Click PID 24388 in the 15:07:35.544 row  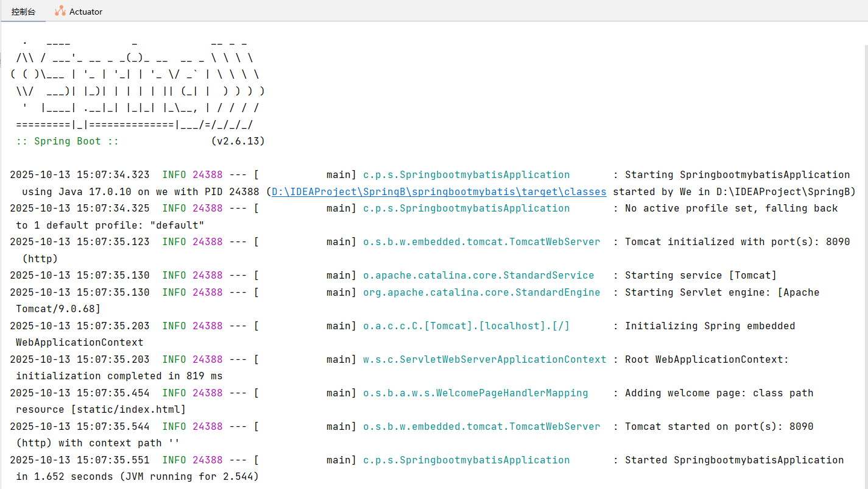tap(208, 426)
